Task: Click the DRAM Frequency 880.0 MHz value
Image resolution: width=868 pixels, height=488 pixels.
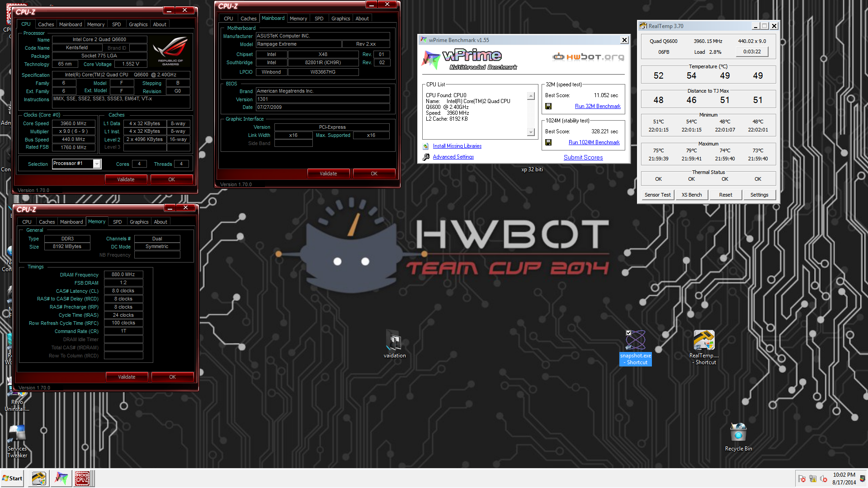Action: [123, 274]
